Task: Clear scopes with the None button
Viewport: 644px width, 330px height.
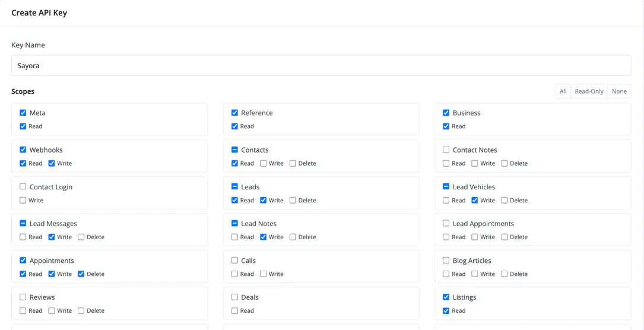Action: click(619, 91)
